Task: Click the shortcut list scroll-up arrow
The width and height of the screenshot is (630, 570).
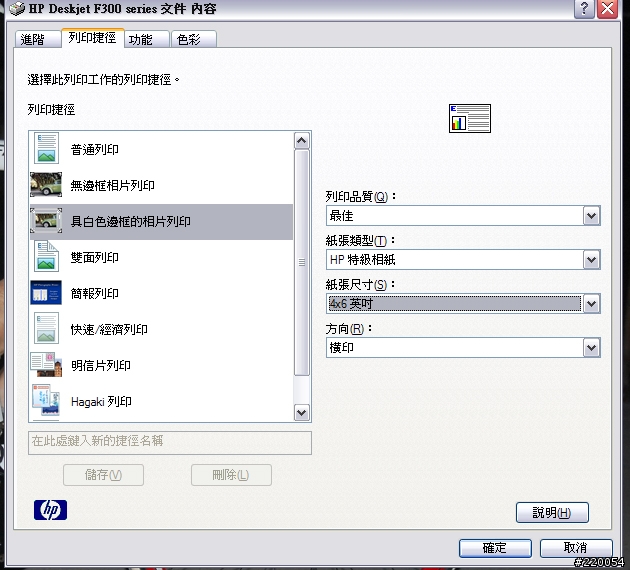Action: (x=302, y=141)
